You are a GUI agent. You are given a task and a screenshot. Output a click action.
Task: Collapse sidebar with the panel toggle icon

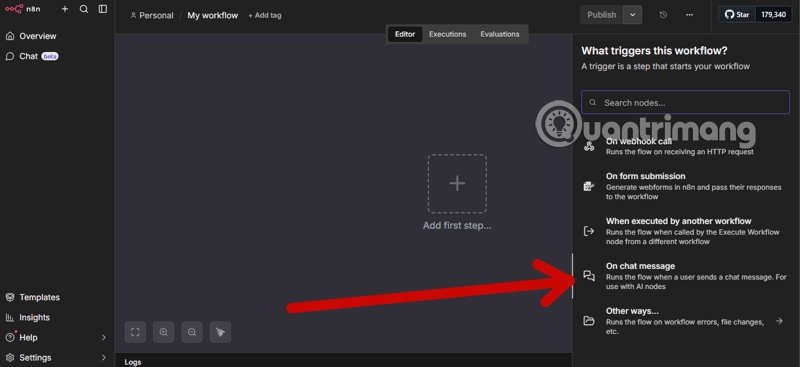tap(103, 9)
